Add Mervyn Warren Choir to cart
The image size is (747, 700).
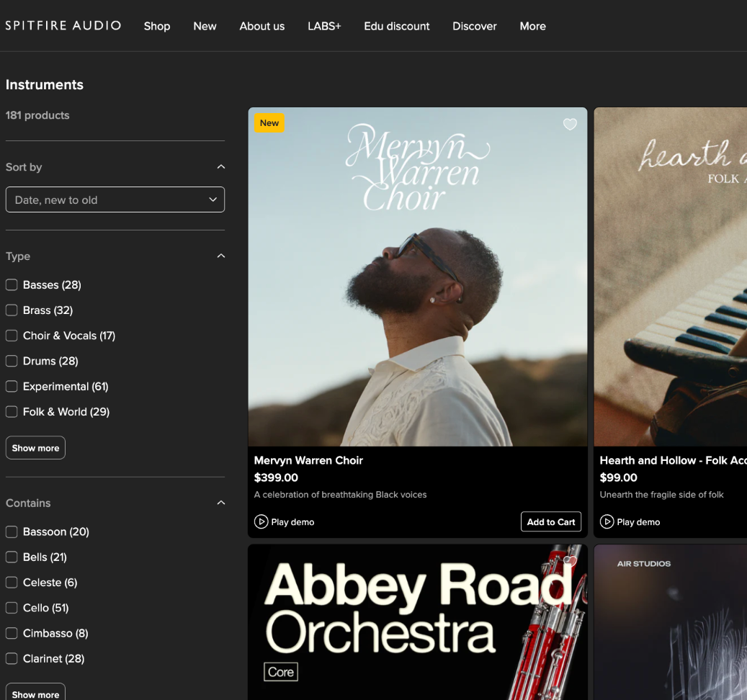coord(551,522)
